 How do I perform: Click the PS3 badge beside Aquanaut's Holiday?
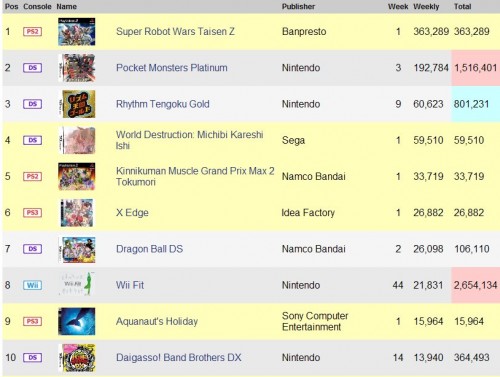pos(32,321)
